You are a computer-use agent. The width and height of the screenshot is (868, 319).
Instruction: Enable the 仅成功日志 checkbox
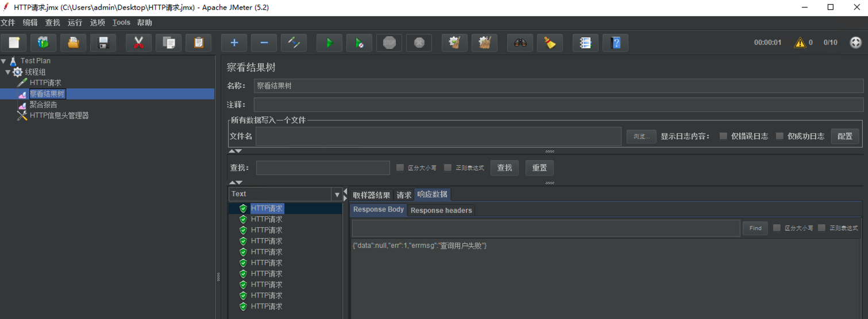pyautogui.click(x=780, y=137)
